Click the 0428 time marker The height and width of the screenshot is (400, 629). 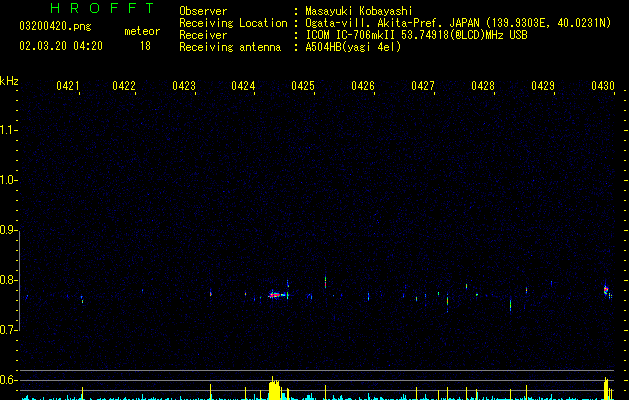click(x=483, y=86)
